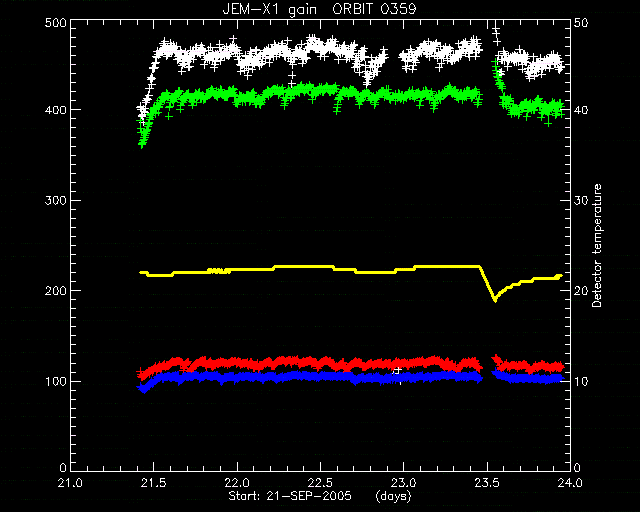Click the 30 label on right temperature axis
Viewport: 640px width, 512px height.
(x=581, y=200)
